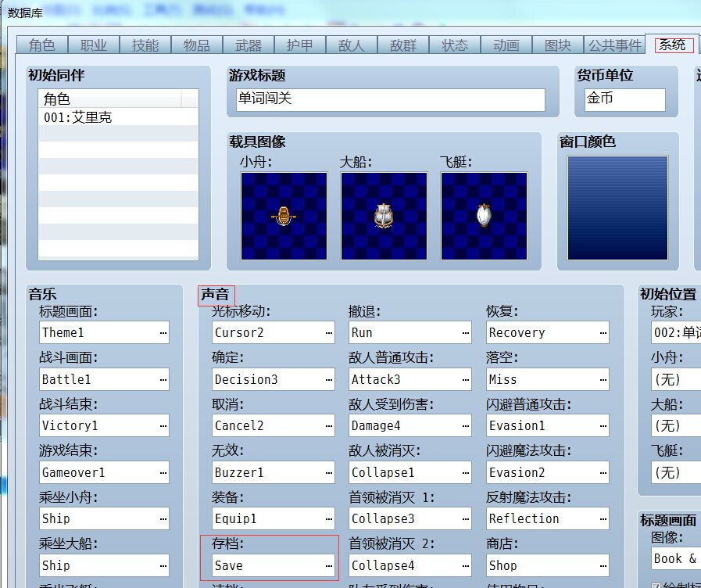Open the 公共事件 tab
This screenshot has width=701, height=588.
(615, 45)
